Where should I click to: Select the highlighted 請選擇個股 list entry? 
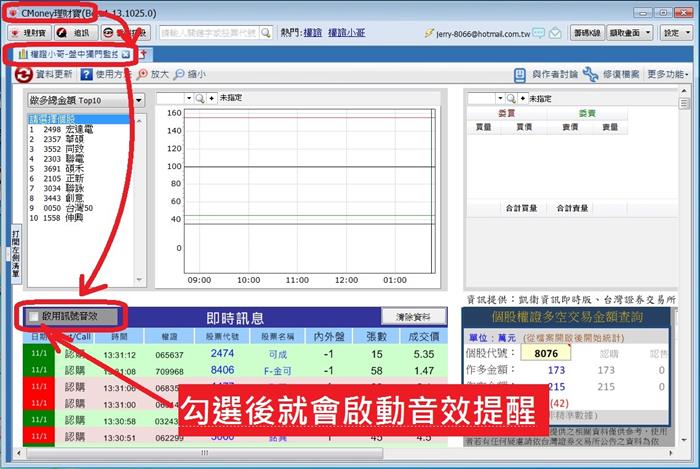tap(78, 119)
